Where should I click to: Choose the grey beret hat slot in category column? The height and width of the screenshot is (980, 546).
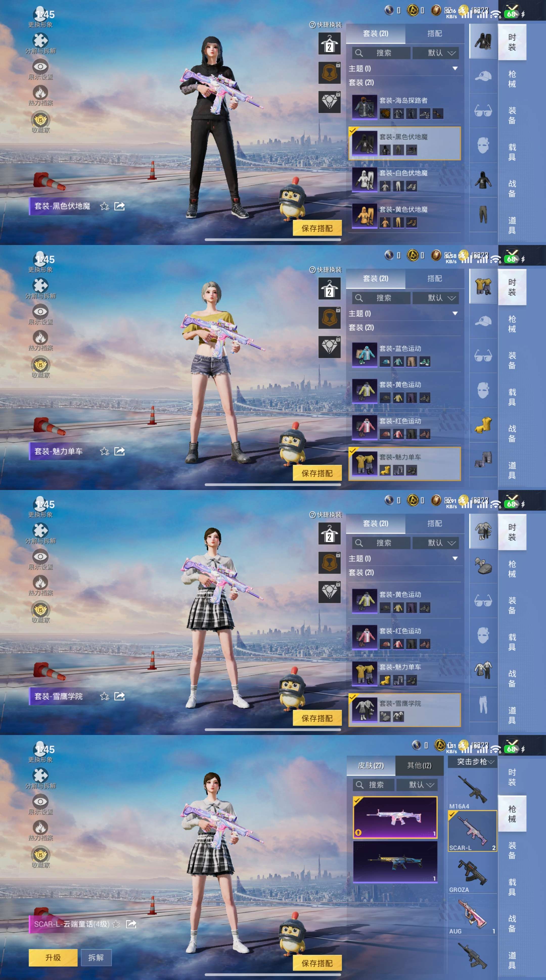483,566
